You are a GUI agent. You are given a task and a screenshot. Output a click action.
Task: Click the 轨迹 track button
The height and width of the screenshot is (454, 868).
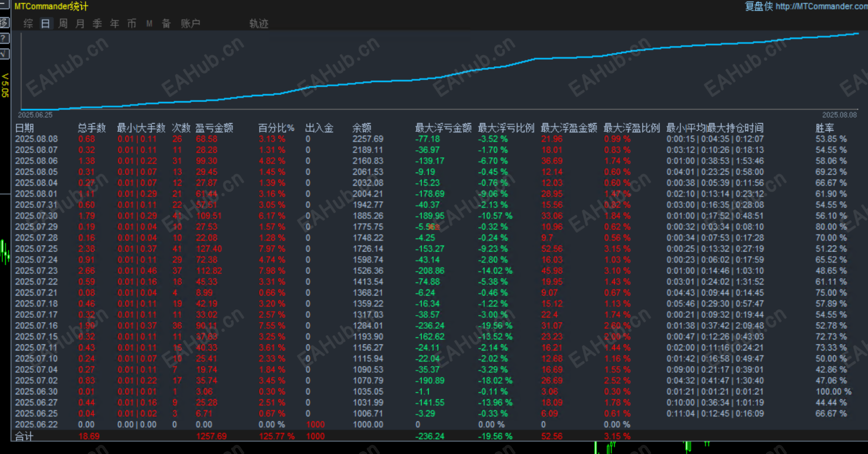[259, 23]
